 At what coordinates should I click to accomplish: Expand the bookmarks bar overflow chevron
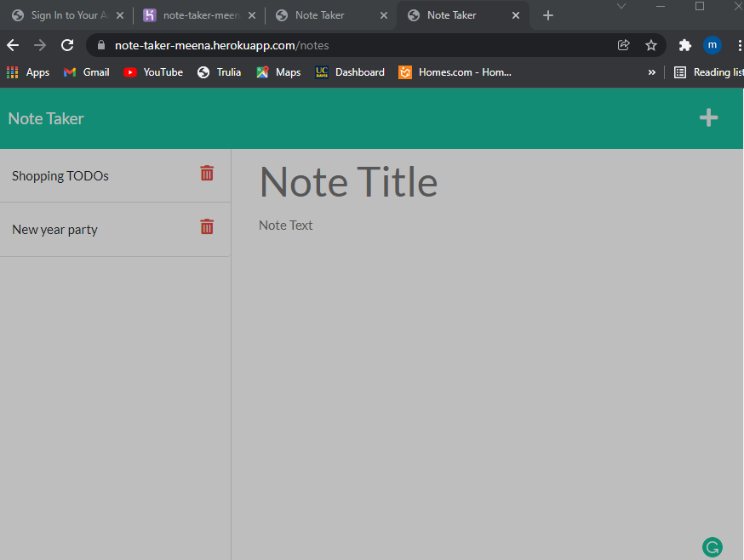[652, 72]
